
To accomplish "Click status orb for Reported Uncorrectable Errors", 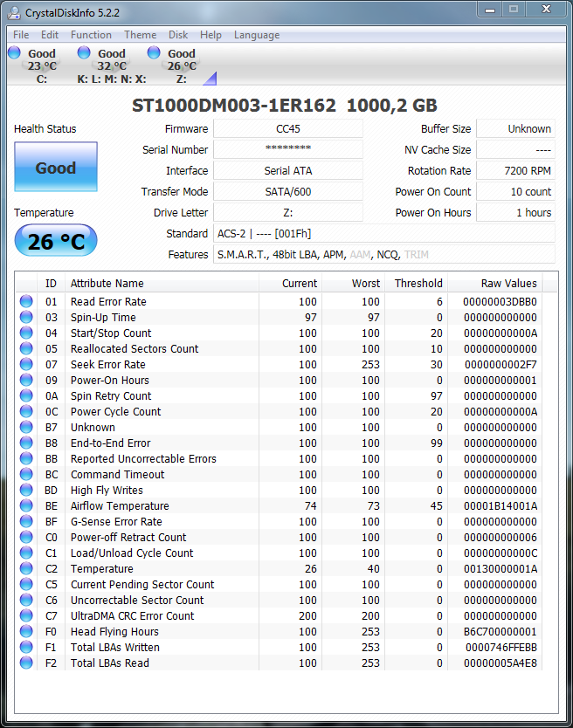I will tap(26, 459).
